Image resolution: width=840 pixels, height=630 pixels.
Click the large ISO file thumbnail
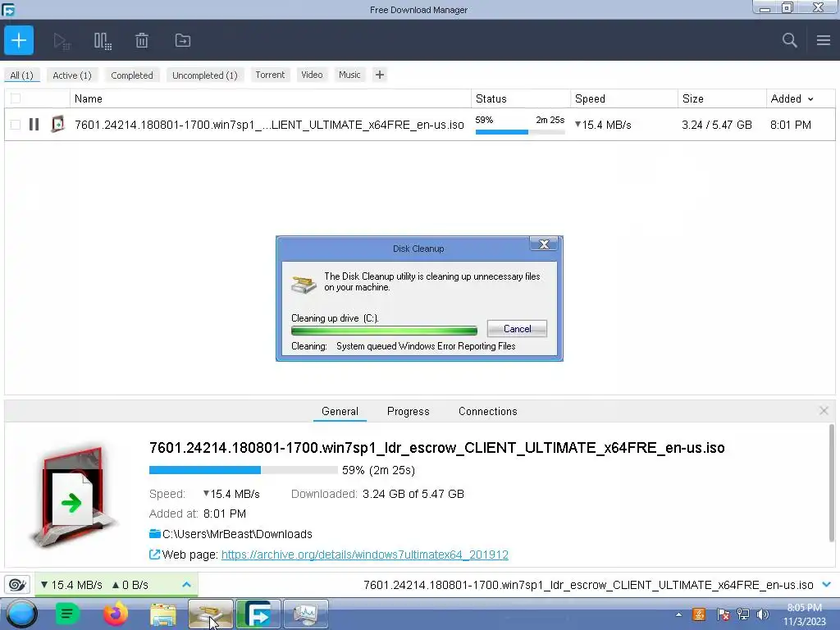[x=73, y=496]
